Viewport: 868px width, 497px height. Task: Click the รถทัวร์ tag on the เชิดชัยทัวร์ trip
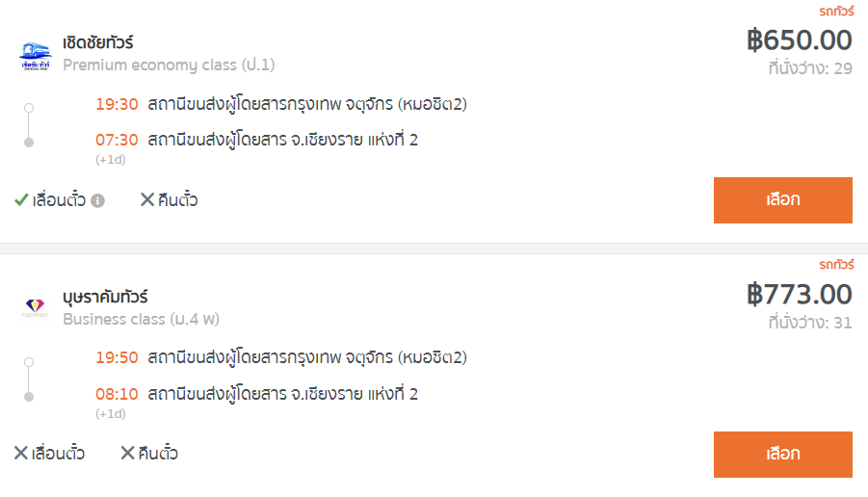836,11
